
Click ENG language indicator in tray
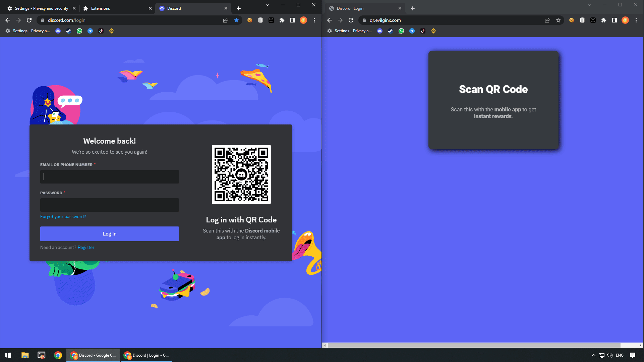coord(620,355)
